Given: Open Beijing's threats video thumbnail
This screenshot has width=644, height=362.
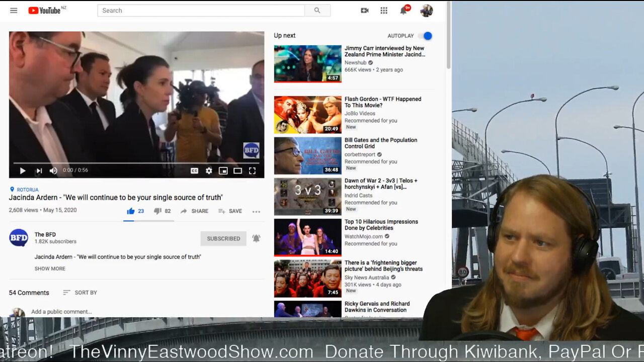Looking at the screenshot, I should [307, 279].
